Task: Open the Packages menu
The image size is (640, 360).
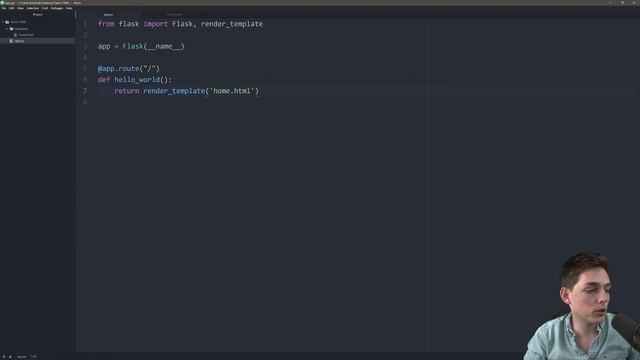Action: tap(57, 8)
